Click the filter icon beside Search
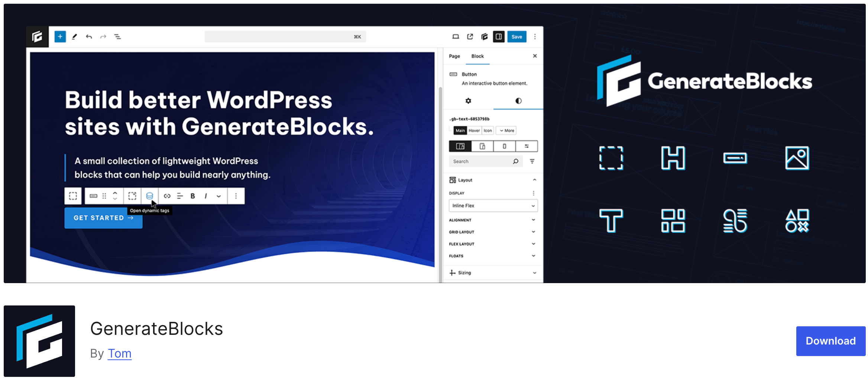 [532, 161]
